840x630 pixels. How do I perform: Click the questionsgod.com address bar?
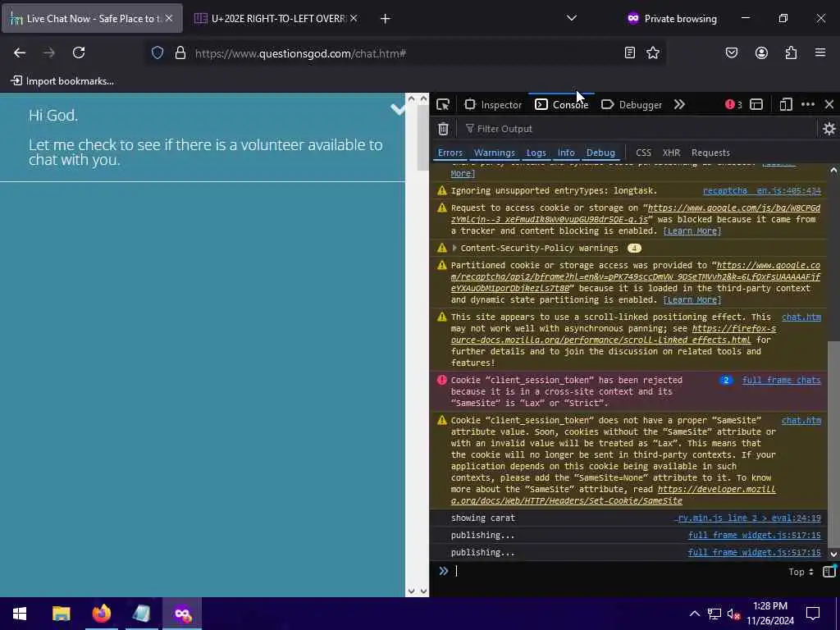[x=404, y=53]
